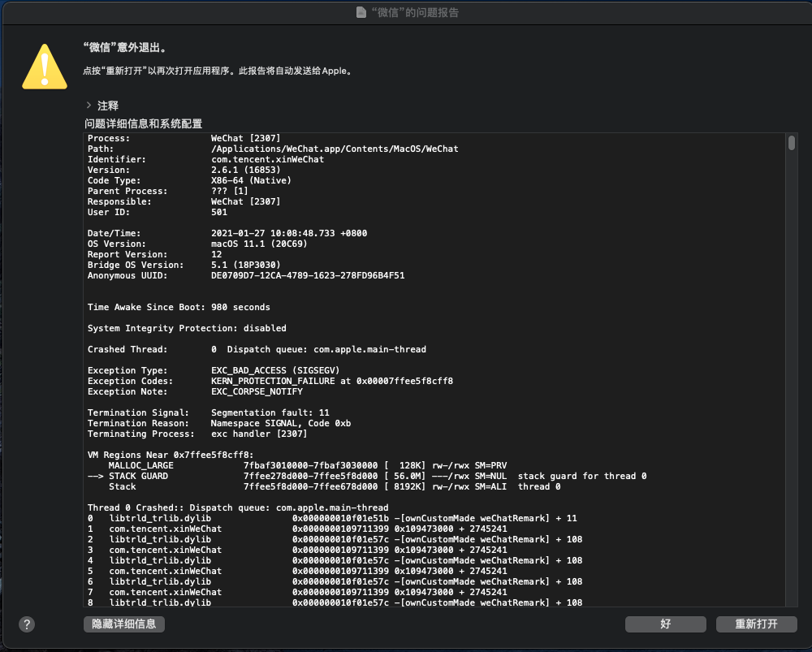Viewport: 812px width, 652px height.
Task: Click the Responsible: WeChat [2307] line
Action: pyautogui.click(x=184, y=201)
